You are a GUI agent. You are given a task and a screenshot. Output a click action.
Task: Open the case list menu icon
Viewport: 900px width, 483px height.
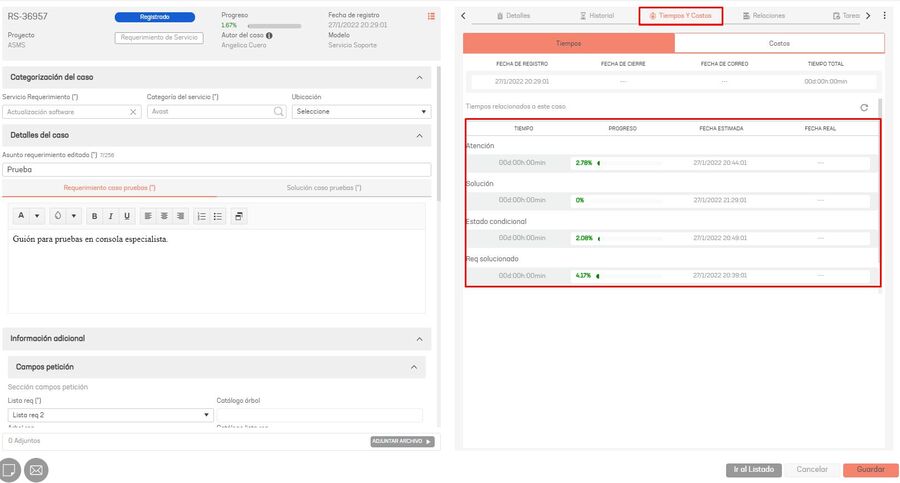point(431,16)
